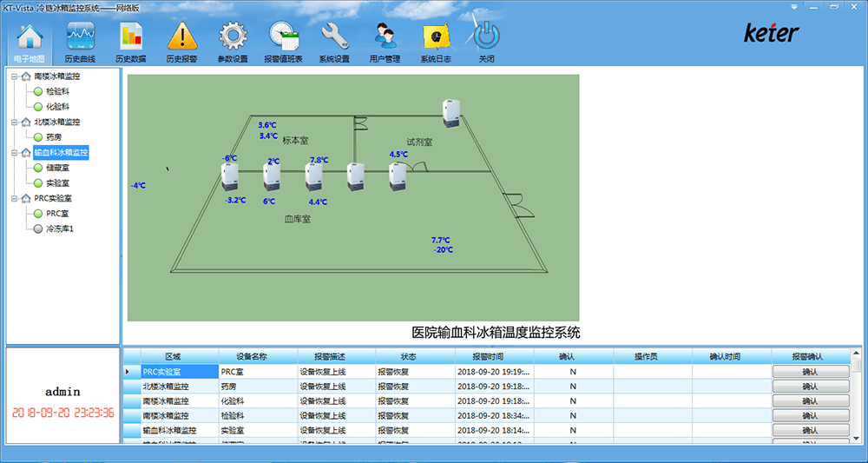This screenshot has width=868, height=463.
Task: Open the 历史报警 warning triangle icon
Action: click(x=182, y=36)
